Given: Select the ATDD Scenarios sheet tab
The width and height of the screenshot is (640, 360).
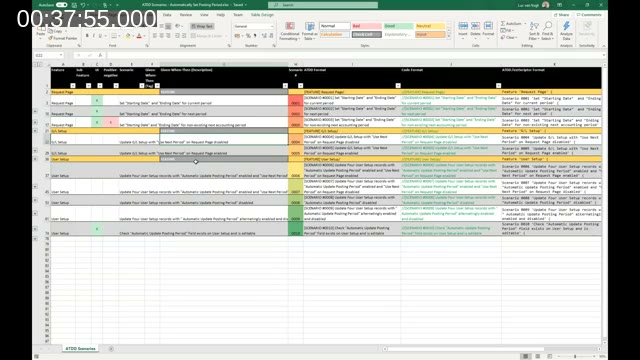Looking at the screenshot, I should (x=80, y=349).
